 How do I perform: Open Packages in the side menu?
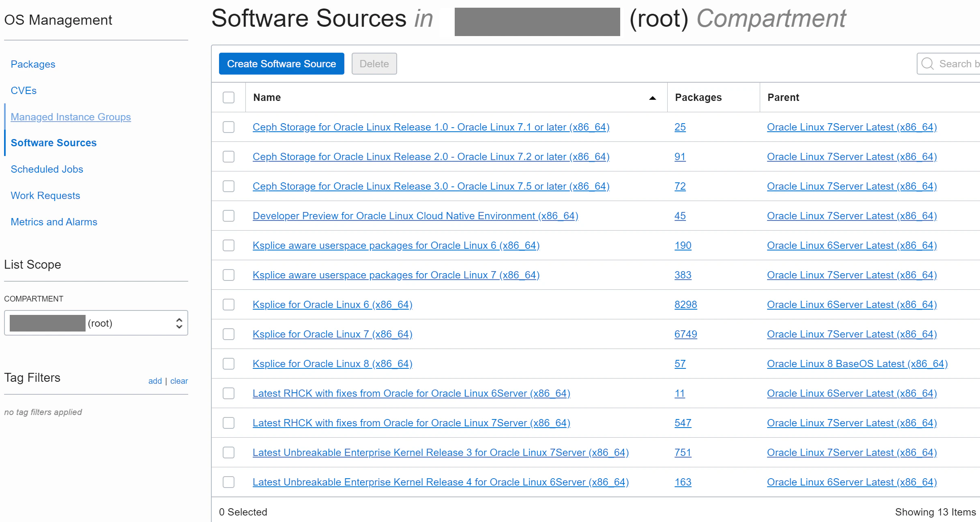(x=33, y=64)
